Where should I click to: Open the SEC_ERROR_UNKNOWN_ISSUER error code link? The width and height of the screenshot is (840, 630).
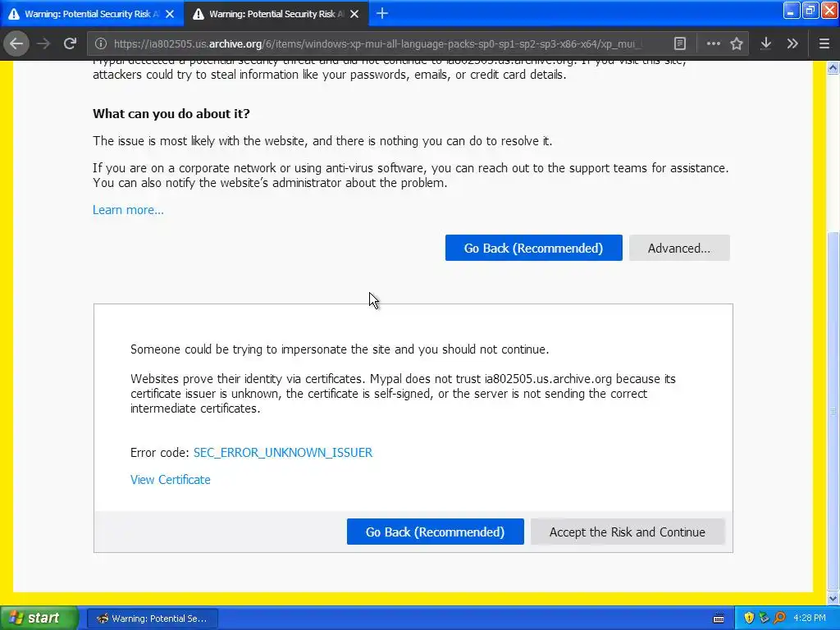pyautogui.click(x=283, y=453)
